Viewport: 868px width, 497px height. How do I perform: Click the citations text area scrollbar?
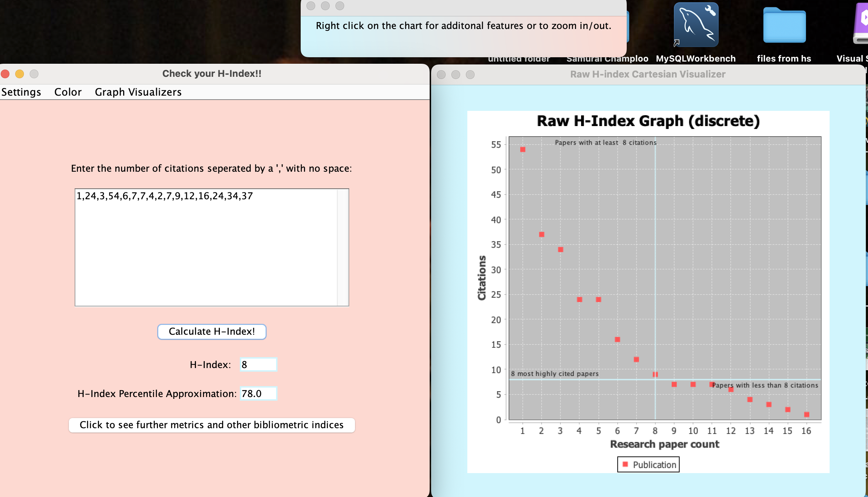point(342,247)
